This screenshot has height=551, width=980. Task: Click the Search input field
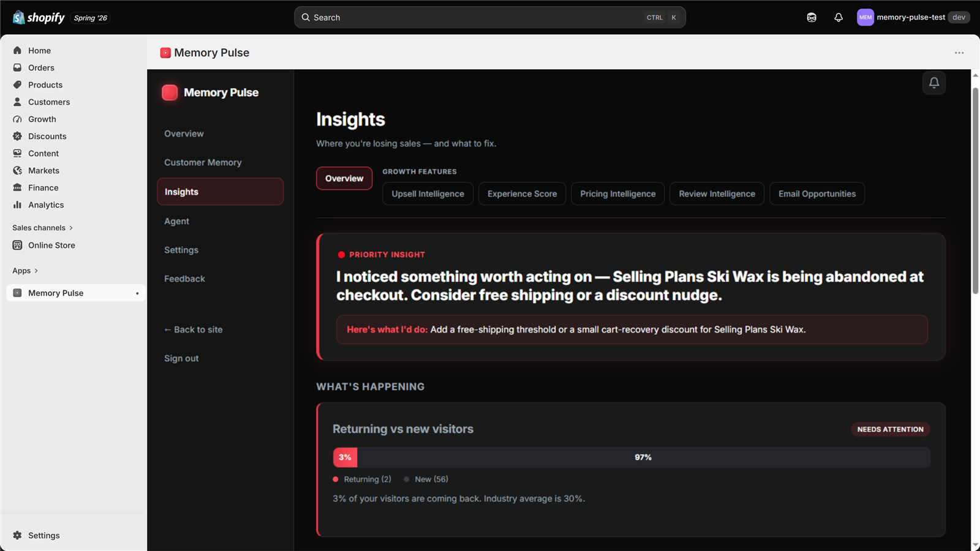[x=490, y=18]
